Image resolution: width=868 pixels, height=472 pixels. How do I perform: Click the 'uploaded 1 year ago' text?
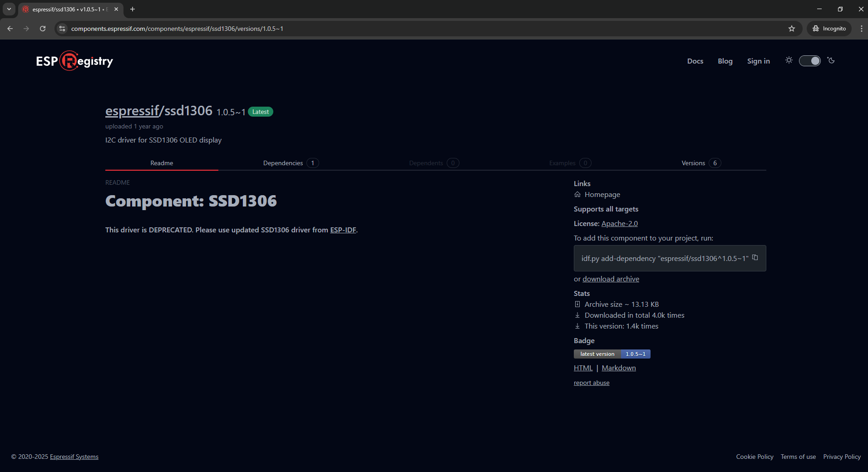pyautogui.click(x=134, y=127)
